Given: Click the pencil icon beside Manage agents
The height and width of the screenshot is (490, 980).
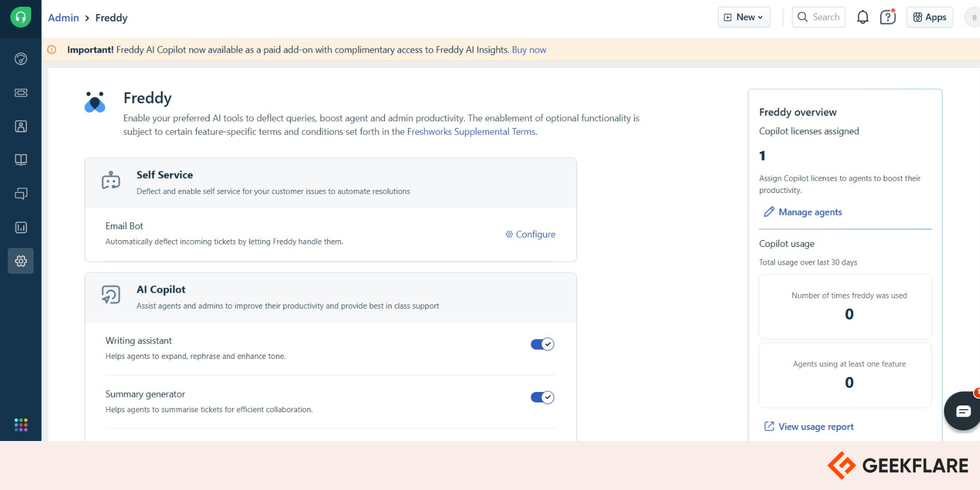Looking at the screenshot, I should pyautogui.click(x=769, y=212).
